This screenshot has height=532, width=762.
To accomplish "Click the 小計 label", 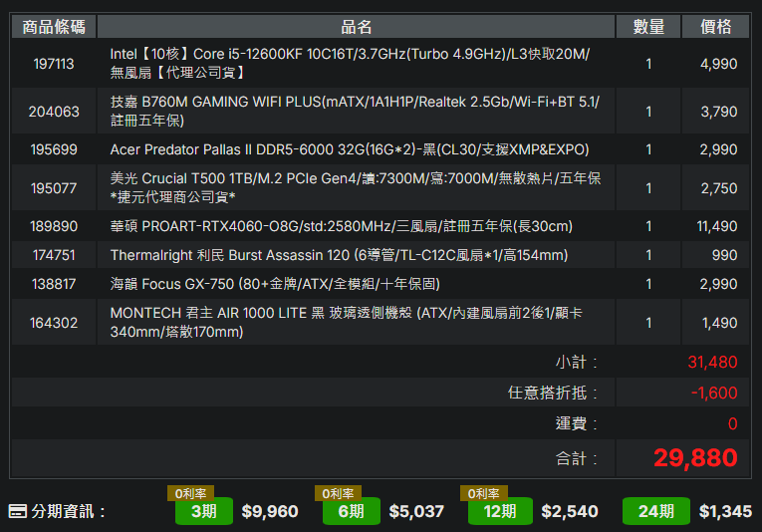I will [577, 363].
